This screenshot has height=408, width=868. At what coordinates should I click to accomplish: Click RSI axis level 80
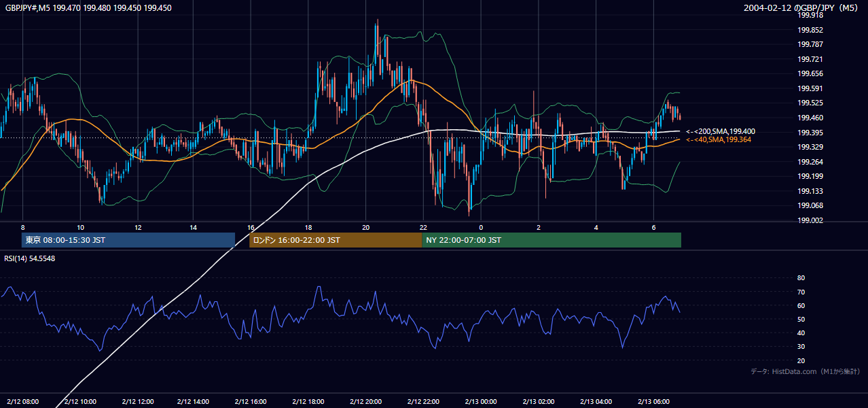pos(801,278)
